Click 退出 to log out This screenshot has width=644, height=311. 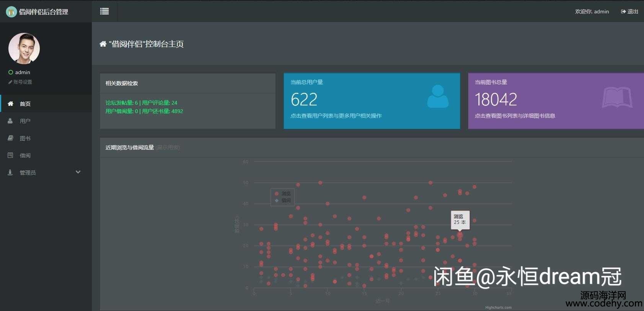point(629,11)
